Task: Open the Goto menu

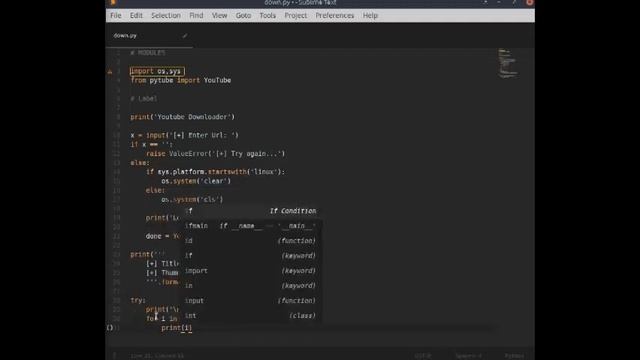Action: click(x=243, y=16)
